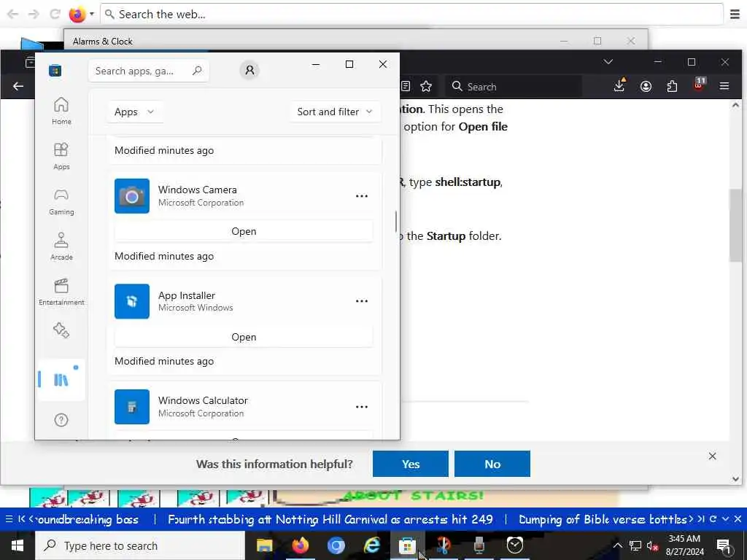Show hidden system tray icons chevron
The width and height of the screenshot is (747, 560).
coord(617,545)
